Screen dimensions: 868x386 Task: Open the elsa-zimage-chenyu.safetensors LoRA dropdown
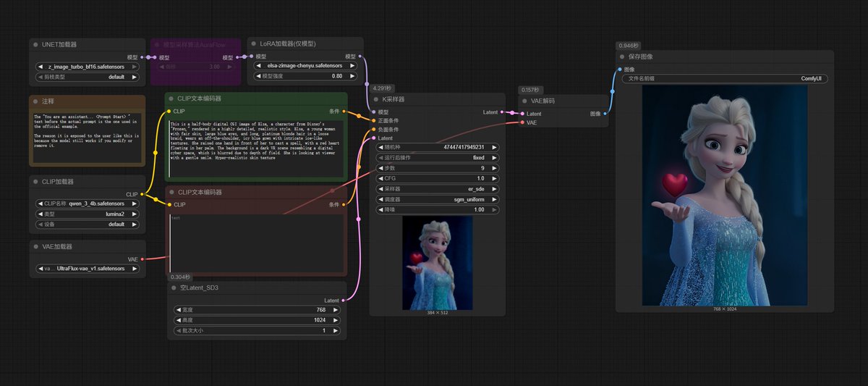point(307,66)
